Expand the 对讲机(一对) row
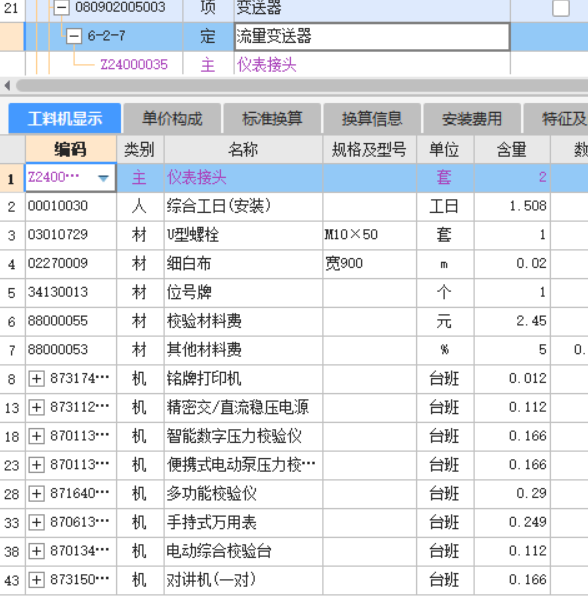588x613 pixels. (36, 580)
